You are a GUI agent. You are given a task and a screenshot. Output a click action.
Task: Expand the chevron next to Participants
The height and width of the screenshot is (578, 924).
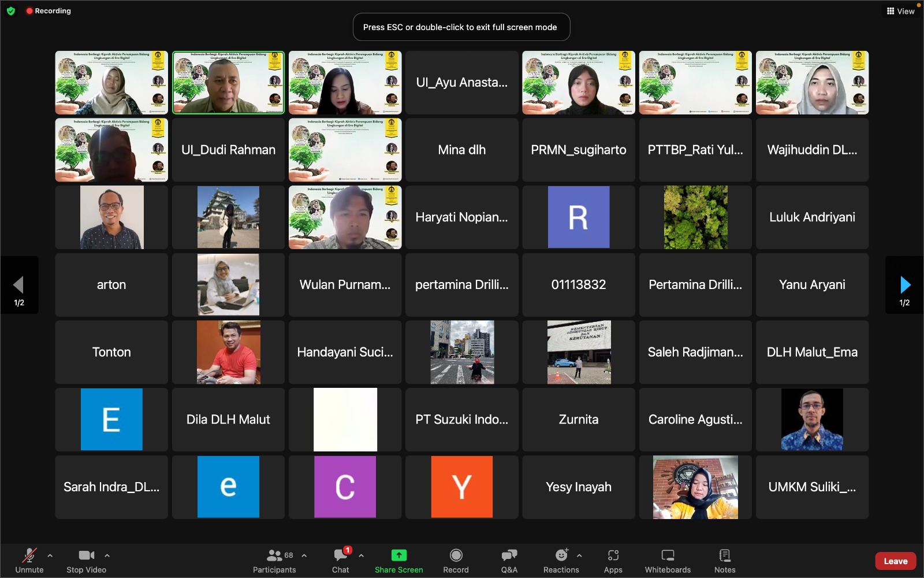[304, 555]
